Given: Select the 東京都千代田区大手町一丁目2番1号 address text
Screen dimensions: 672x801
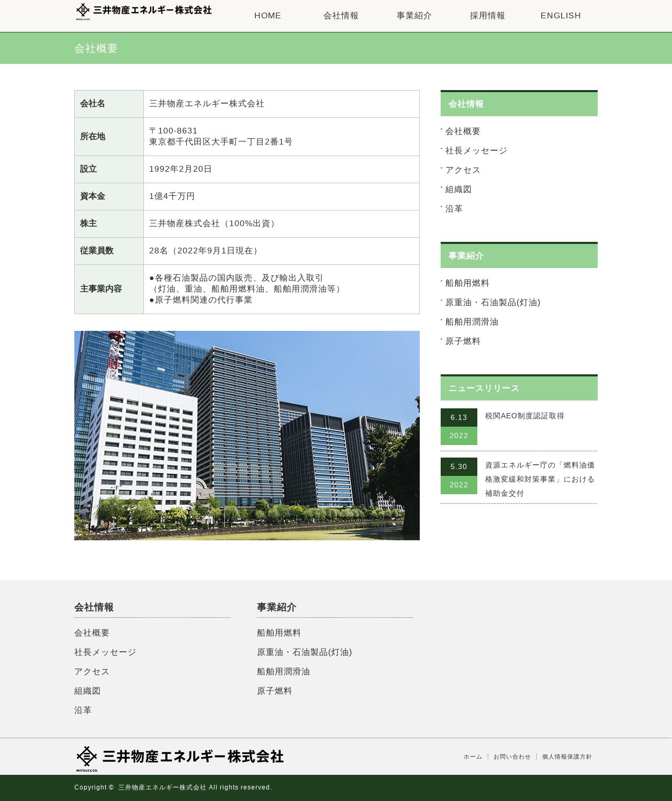Looking at the screenshot, I should pyautogui.click(x=220, y=142).
